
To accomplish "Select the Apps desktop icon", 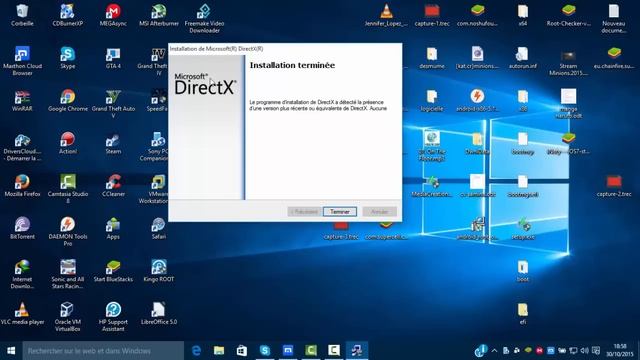I will [113, 229].
